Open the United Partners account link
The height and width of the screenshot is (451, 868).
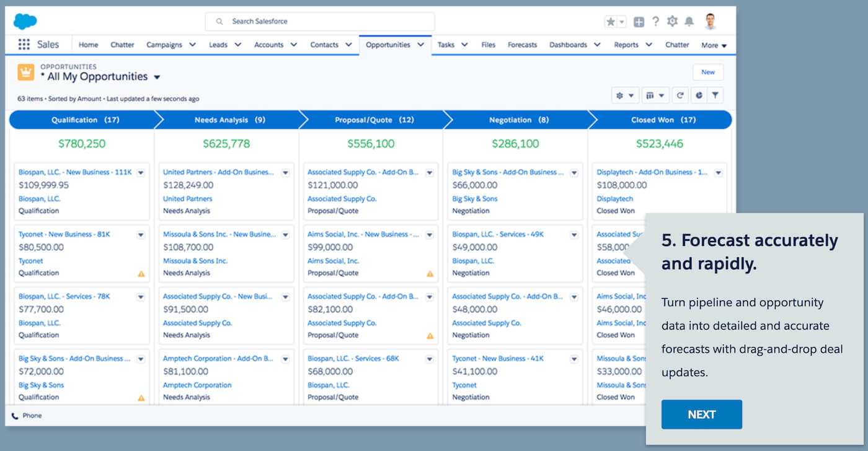point(187,199)
